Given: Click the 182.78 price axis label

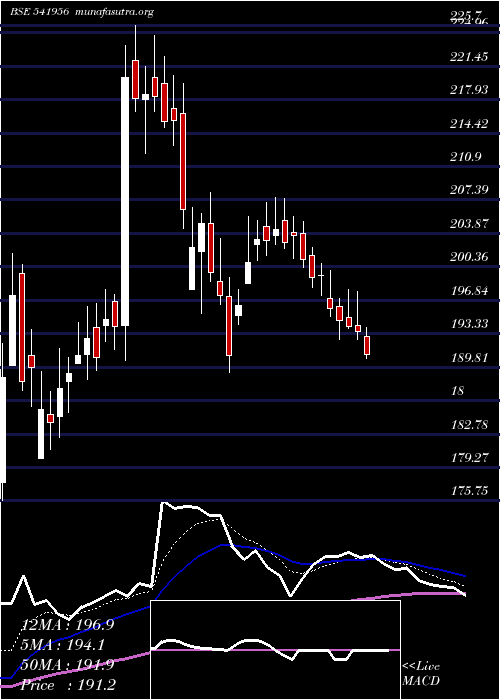Looking at the screenshot, I should (x=469, y=424).
